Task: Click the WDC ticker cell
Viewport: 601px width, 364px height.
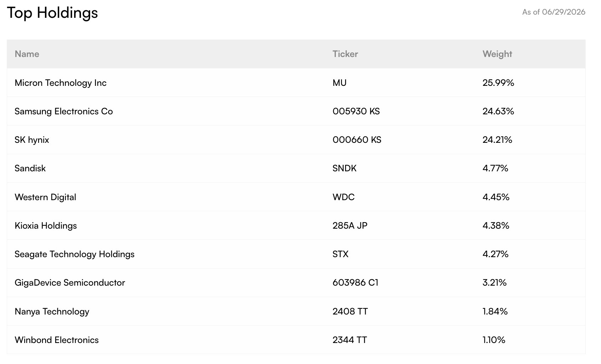Action: click(x=344, y=197)
